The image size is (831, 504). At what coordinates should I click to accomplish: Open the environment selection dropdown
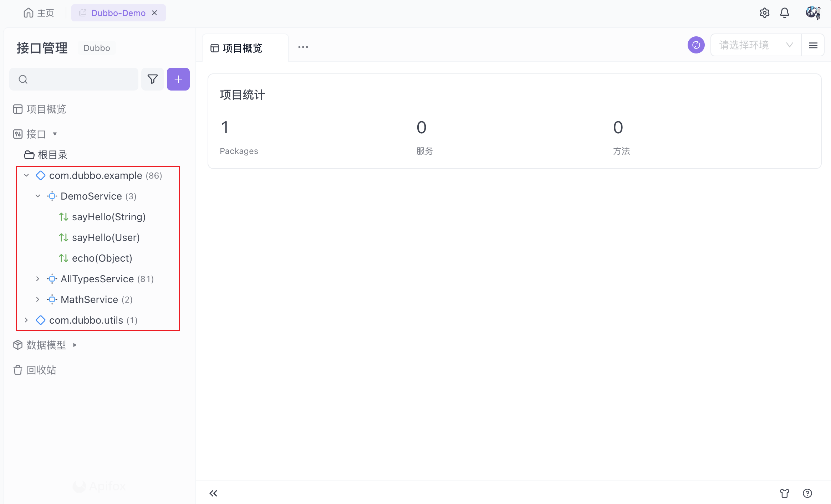(x=755, y=45)
